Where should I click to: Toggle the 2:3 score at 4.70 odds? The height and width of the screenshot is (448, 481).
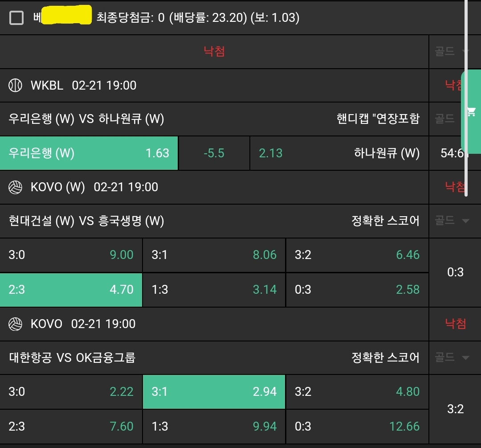point(71,290)
